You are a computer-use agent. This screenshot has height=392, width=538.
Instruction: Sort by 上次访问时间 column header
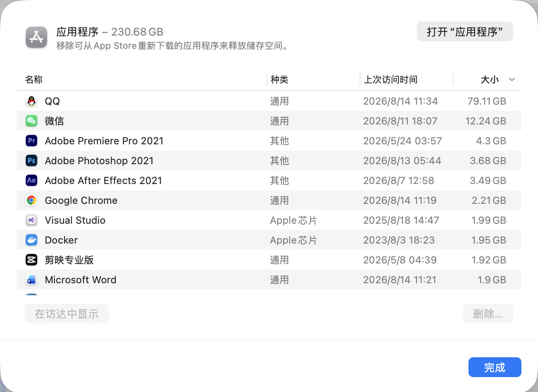(x=390, y=79)
